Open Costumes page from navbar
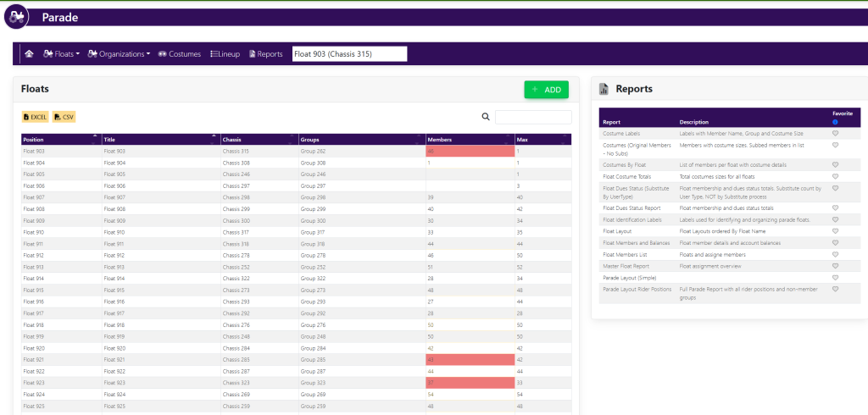Image resolution: width=868 pixels, height=415 pixels. coord(180,54)
